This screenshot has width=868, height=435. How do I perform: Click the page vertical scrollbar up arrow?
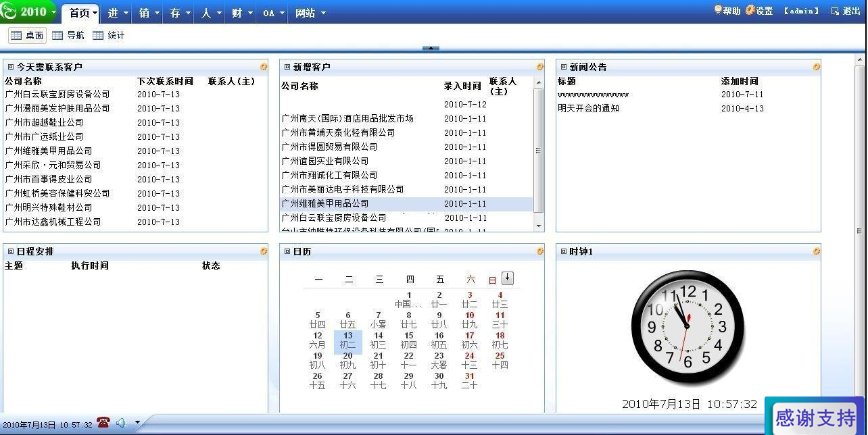click(860, 59)
